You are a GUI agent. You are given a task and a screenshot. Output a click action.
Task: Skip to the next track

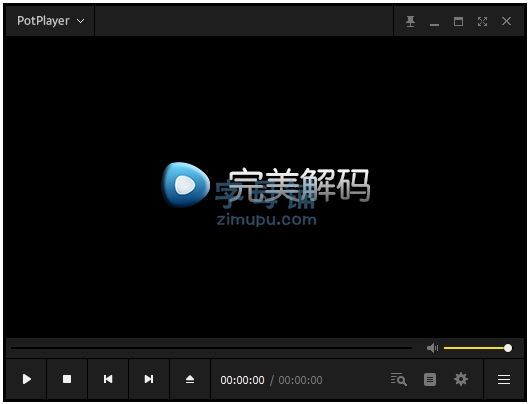[x=149, y=379]
